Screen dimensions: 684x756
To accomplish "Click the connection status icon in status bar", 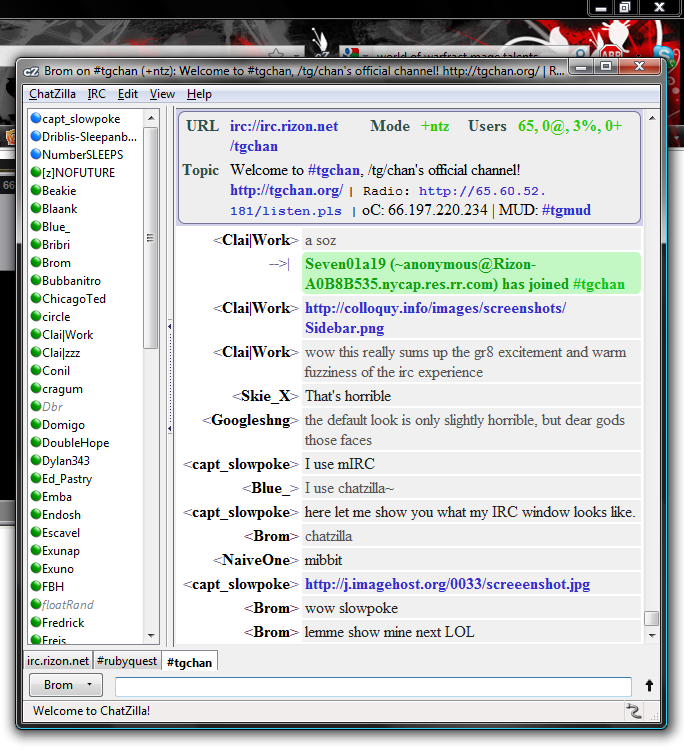I will 633,711.
